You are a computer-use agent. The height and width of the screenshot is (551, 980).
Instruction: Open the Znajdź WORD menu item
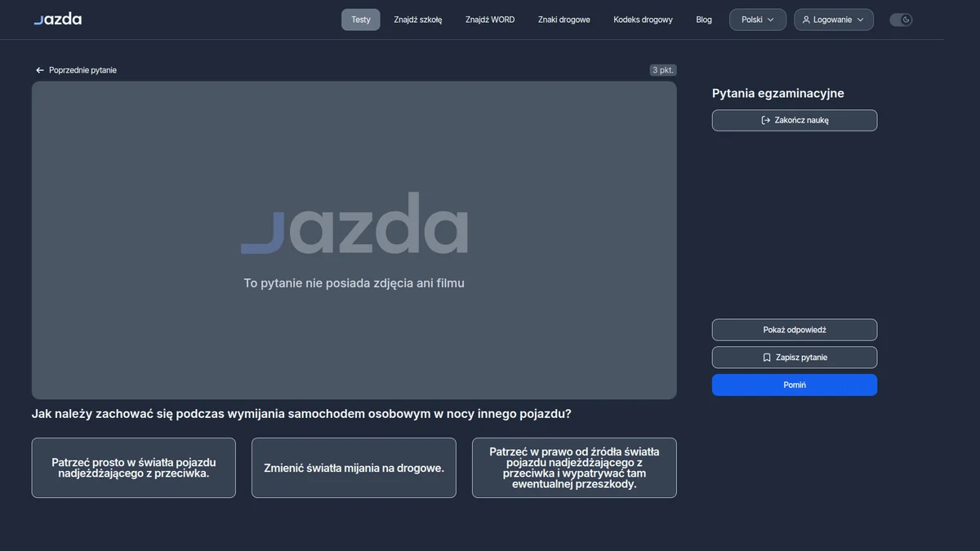490,20
